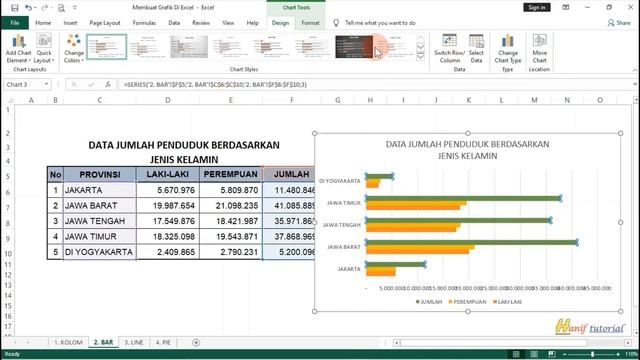Open the File tab
This screenshot has height=360, width=640.
pyautogui.click(x=15, y=23)
